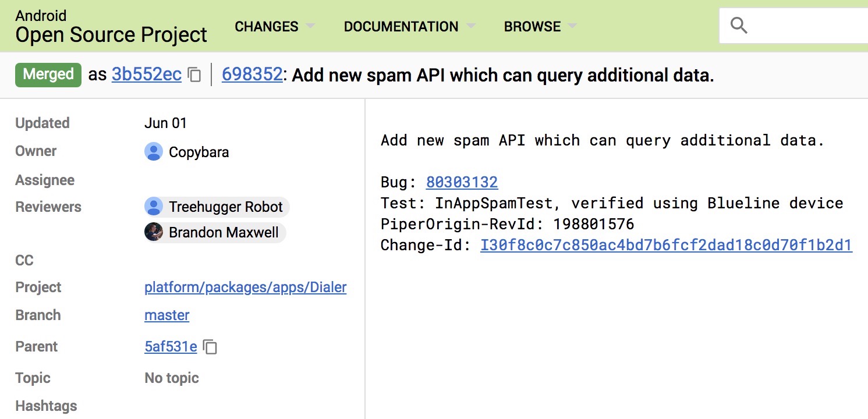This screenshot has width=868, height=419.
Task: Expand the BROWSE dropdown arrow
Action: tap(572, 27)
